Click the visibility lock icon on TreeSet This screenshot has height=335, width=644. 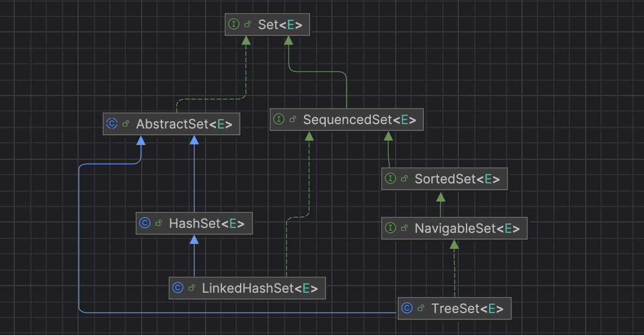point(421,309)
